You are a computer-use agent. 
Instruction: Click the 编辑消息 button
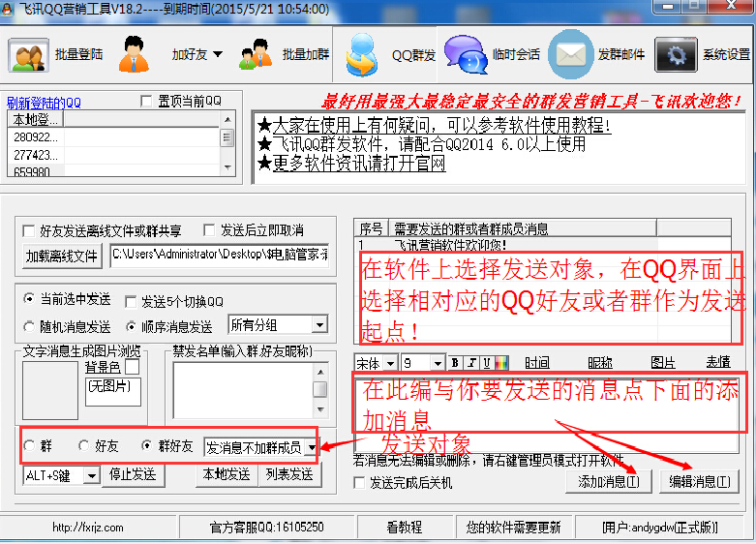coord(699,481)
